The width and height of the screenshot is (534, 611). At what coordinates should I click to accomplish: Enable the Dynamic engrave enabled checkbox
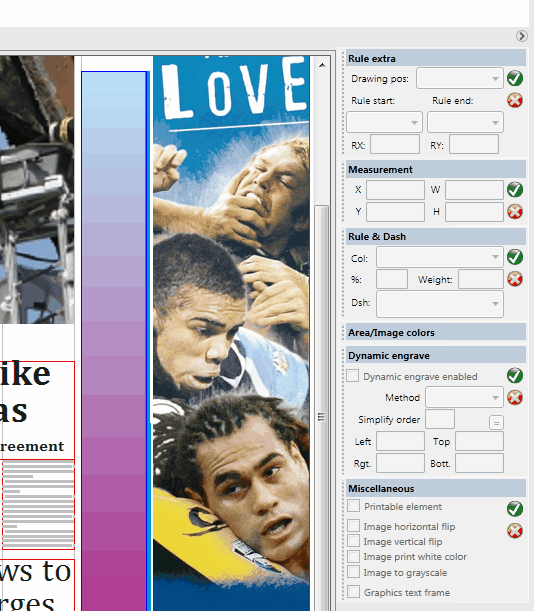coord(353,376)
